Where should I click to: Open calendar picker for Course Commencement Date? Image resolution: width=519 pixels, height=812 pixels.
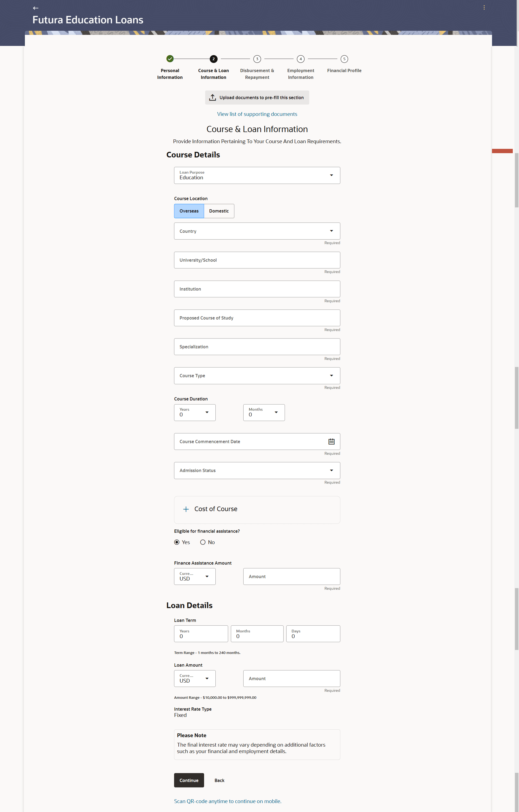[x=331, y=441]
